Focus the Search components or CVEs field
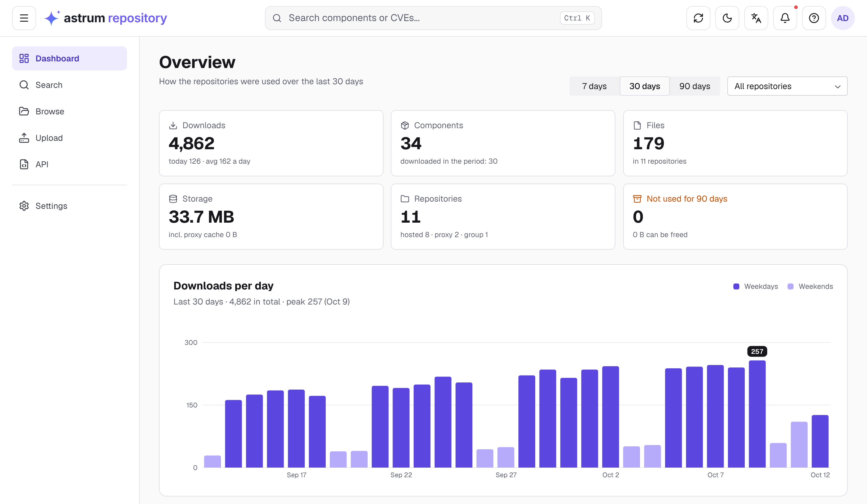Image resolution: width=867 pixels, height=504 pixels. click(433, 18)
